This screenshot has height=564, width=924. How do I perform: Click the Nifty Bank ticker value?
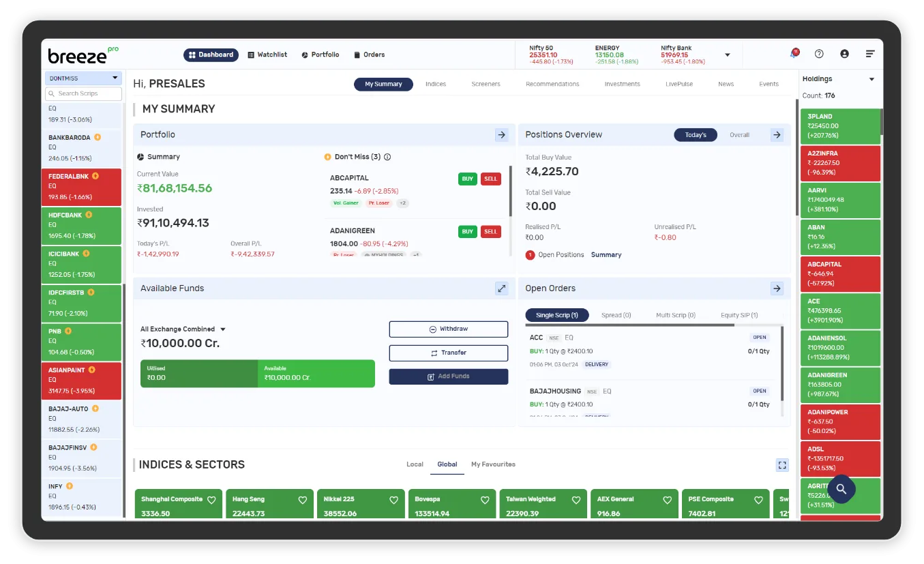pyautogui.click(x=674, y=55)
